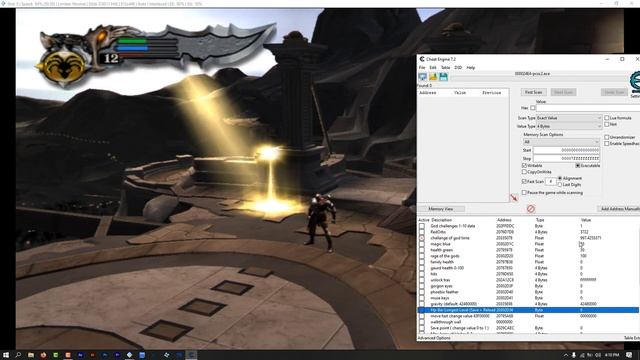This screenshot has width=640, height=360.
Task: Show hidden system tray icons chevron
Action: (x=566, y=355)
